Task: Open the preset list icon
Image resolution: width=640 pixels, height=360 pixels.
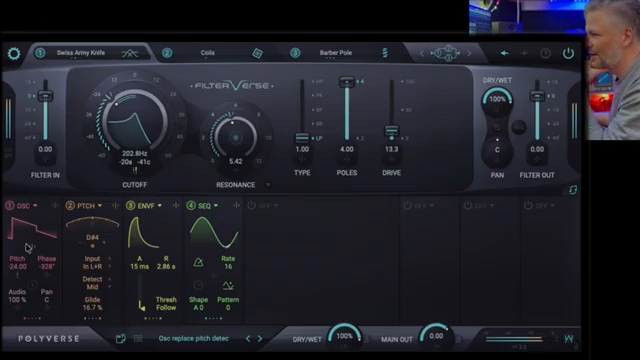Action: click(138, 338)
